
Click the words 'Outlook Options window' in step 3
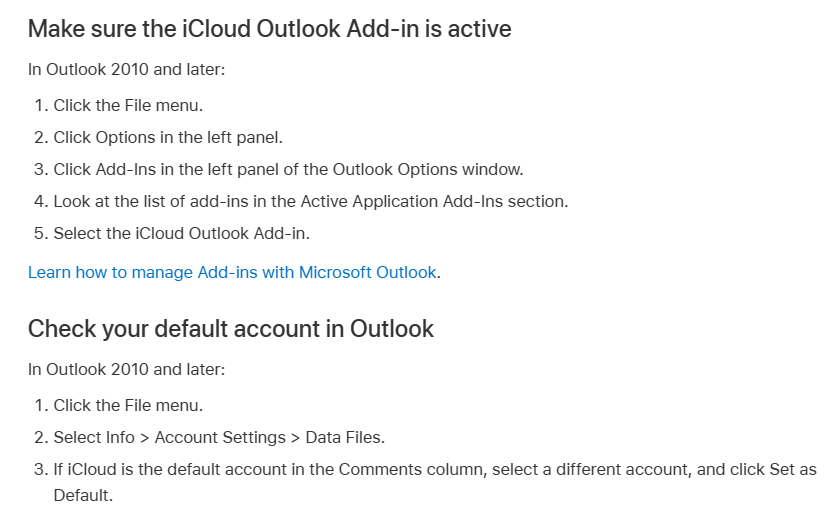tap(428, 169)
